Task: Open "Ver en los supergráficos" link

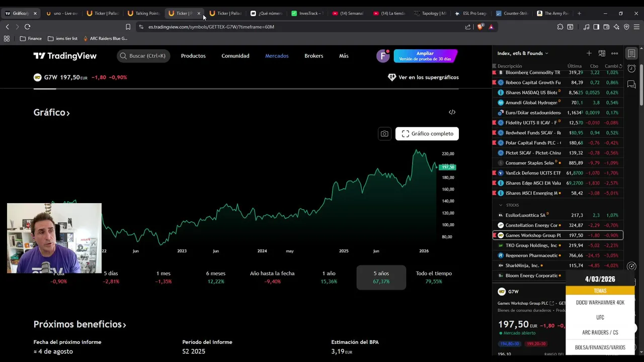Action: pyautogui.click(x=423, y=77)
